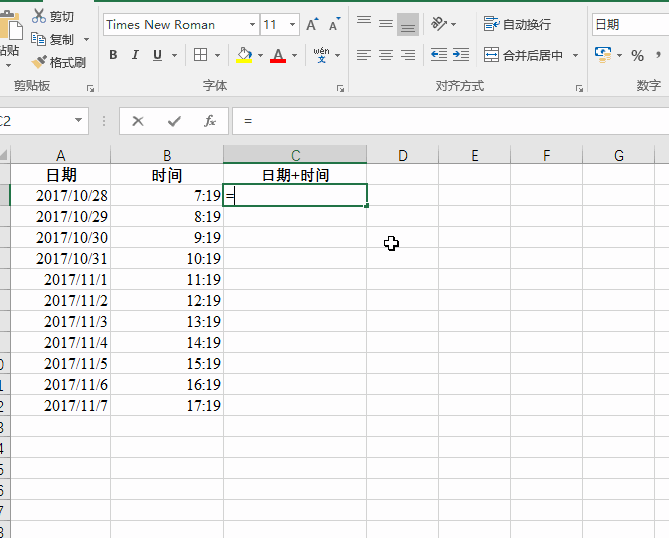This screenshot has height=538, width=669.
Task: Set bottom vertical alignment
Action: pos(408,24)
